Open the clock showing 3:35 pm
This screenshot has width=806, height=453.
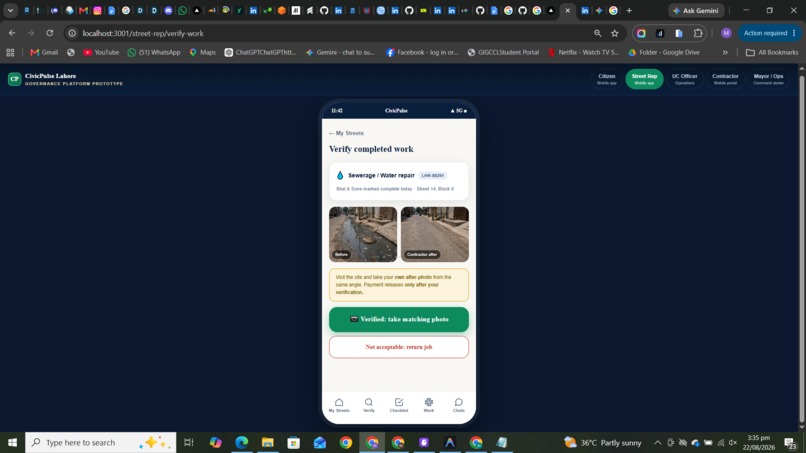click(758, 443)
